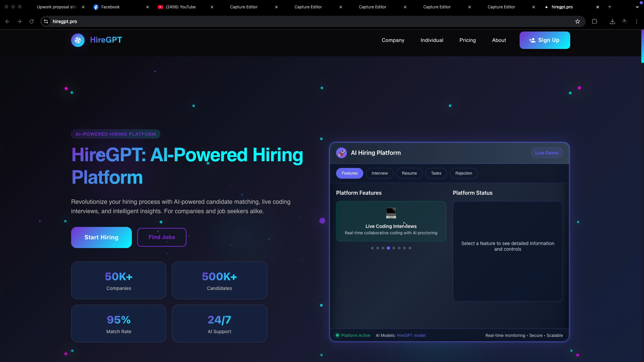
Task: Open Chrome three-dot menu
Action: pos(637,21)
